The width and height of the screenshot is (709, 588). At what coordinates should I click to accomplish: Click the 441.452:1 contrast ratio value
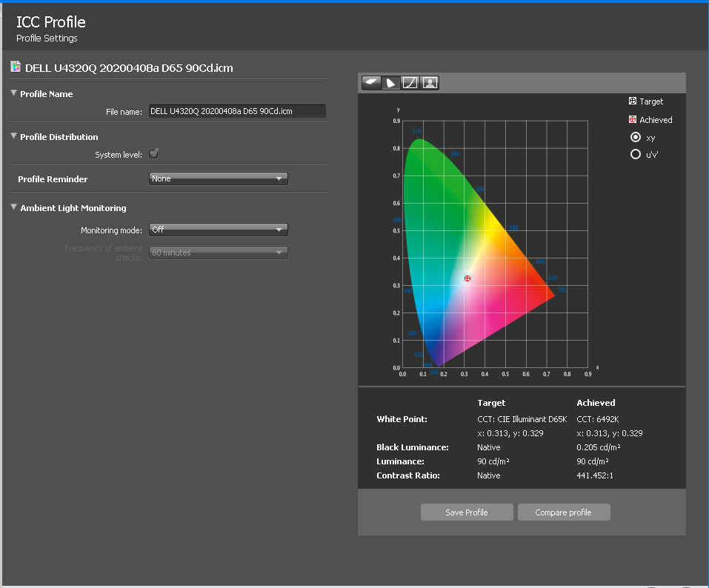[x=595, y=475]
